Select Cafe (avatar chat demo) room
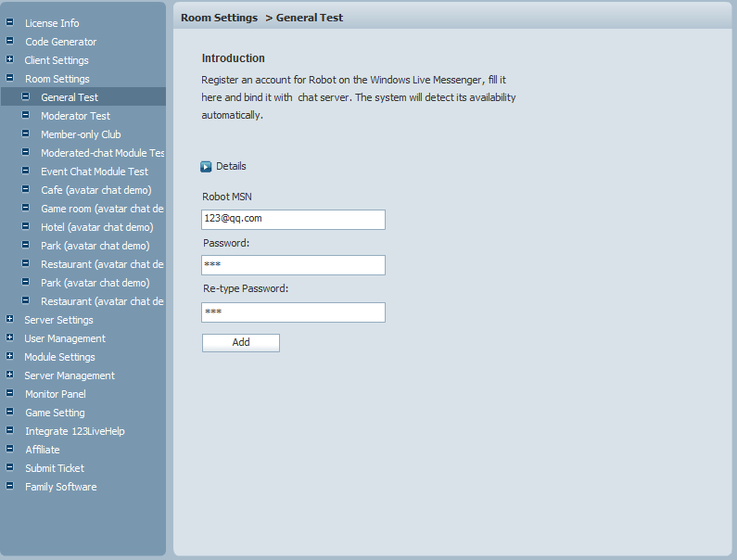This screenshot has width=737, height=560. 96,190
